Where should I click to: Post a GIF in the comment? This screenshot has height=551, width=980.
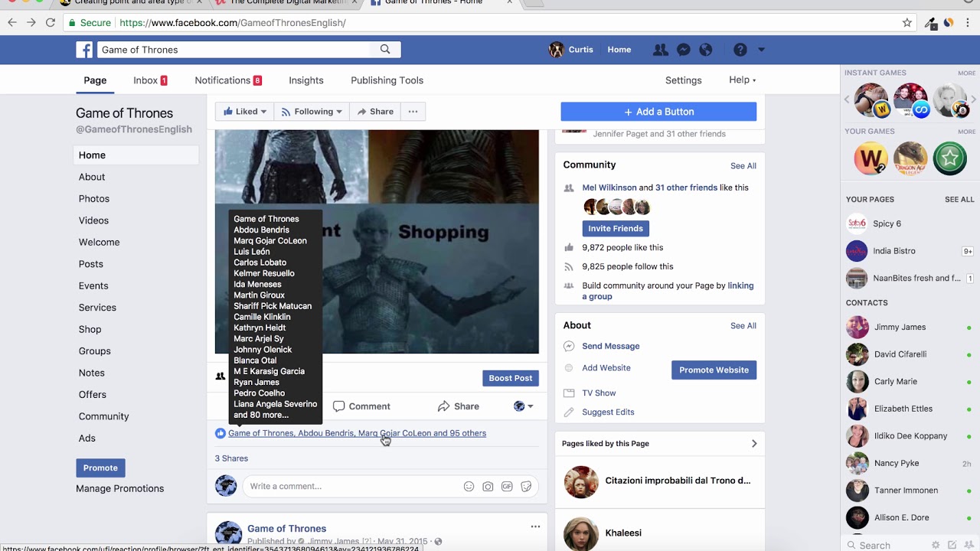pos(507,486)
